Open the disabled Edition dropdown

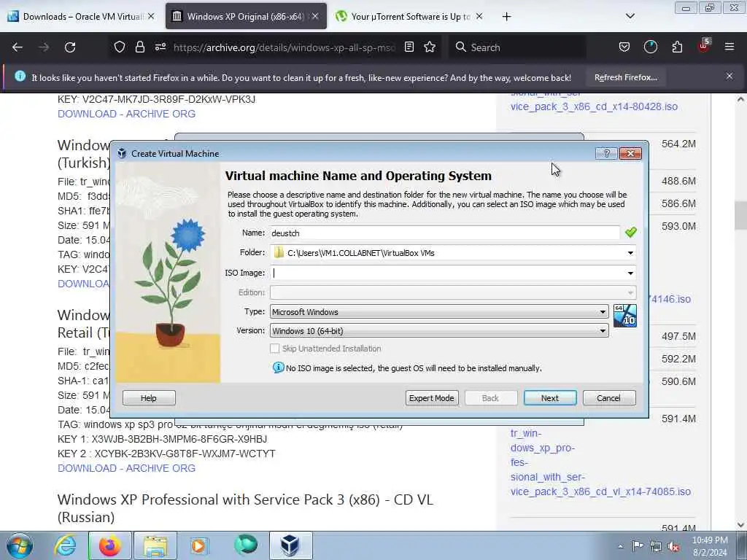pos(452,292)
